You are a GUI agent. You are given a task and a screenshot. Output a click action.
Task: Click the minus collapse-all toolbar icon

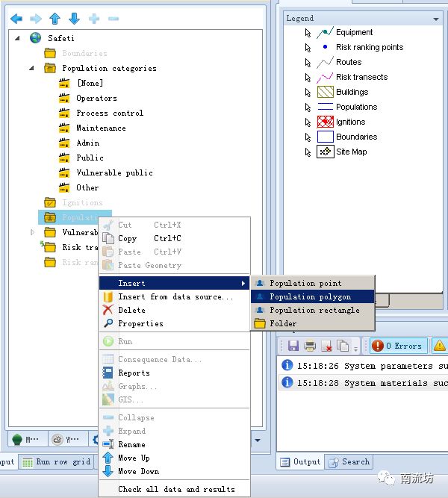(113, 19)
